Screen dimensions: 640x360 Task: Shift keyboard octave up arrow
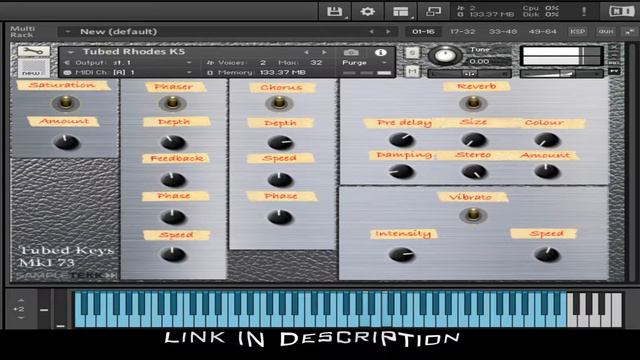[21, 300]
